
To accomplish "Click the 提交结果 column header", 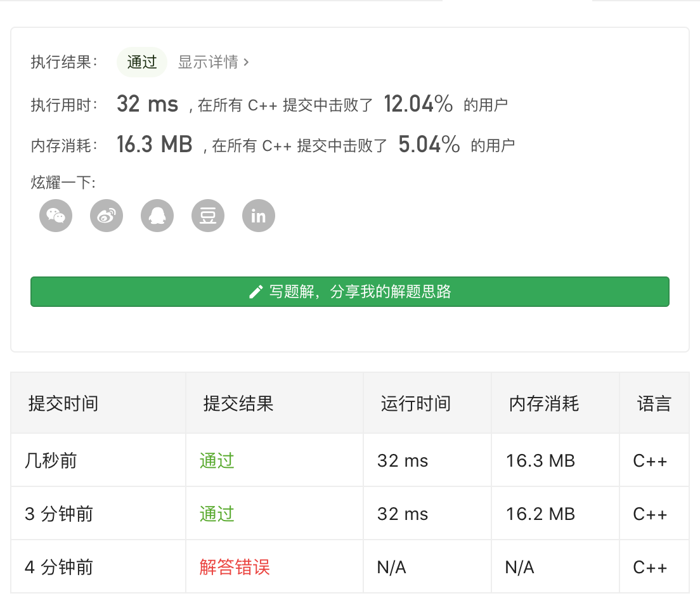I will [238, 403].
